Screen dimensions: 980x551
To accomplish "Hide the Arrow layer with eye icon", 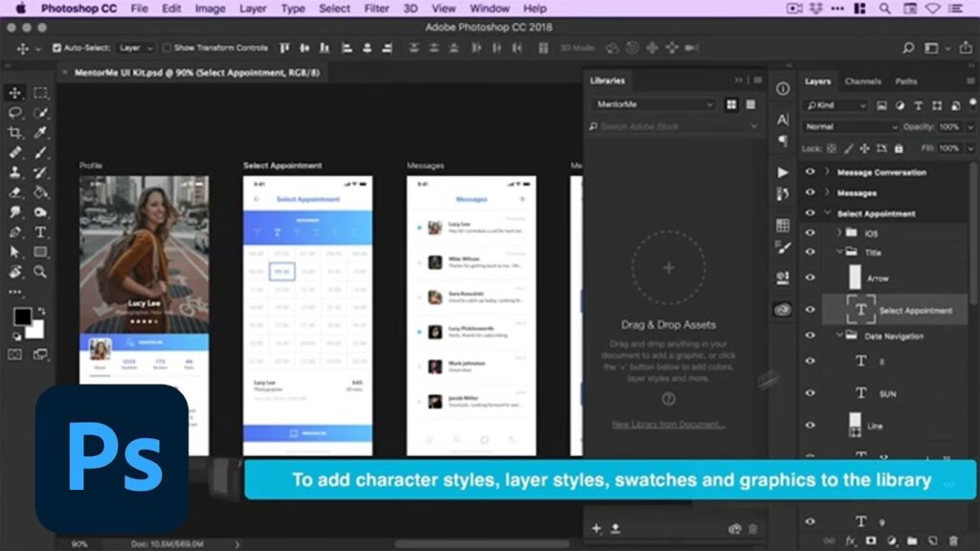I will coord(810,277).
